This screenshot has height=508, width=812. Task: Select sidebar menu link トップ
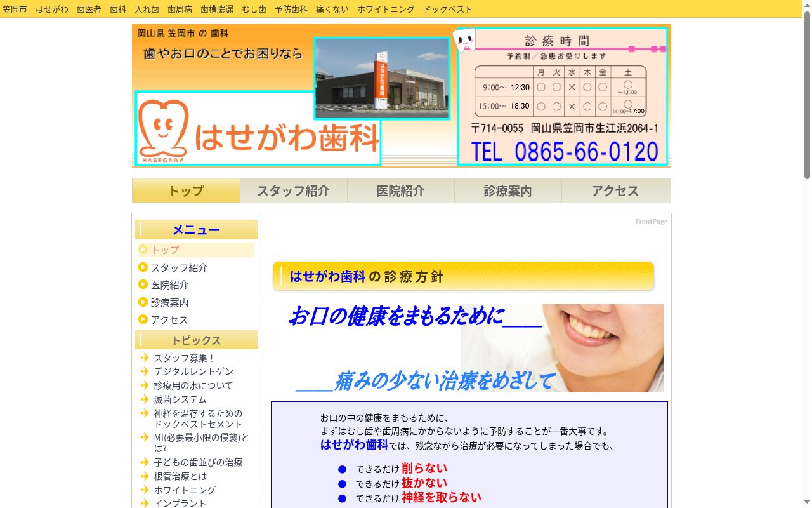click(165, 250)
